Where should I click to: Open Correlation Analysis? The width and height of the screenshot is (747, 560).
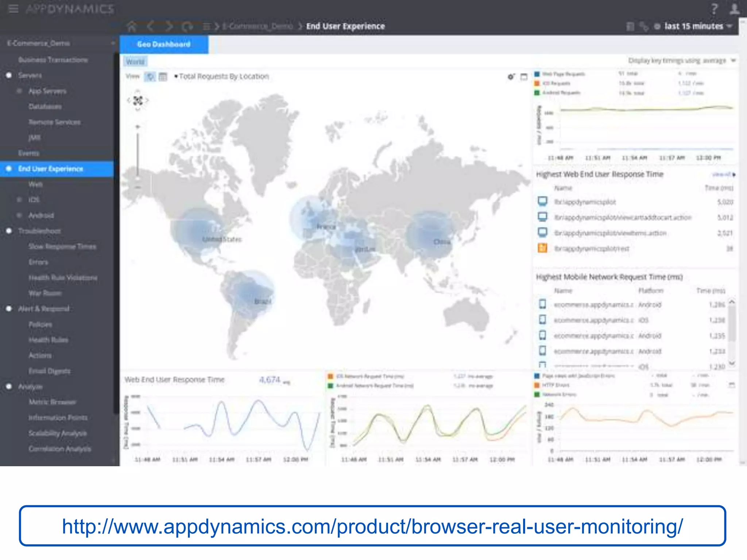60,449
